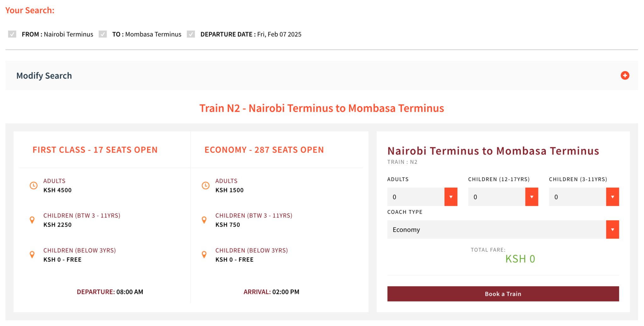Viewport: 644px width, 326px height.
Task: Click the FIRST CLASS - 17 SEATS OPEN heading
Action: click(x=95, y=150)
